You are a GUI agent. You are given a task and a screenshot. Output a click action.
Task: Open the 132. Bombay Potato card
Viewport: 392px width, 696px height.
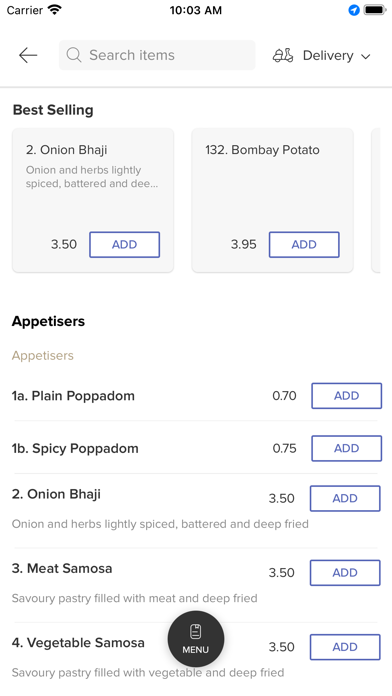point(272,200)
